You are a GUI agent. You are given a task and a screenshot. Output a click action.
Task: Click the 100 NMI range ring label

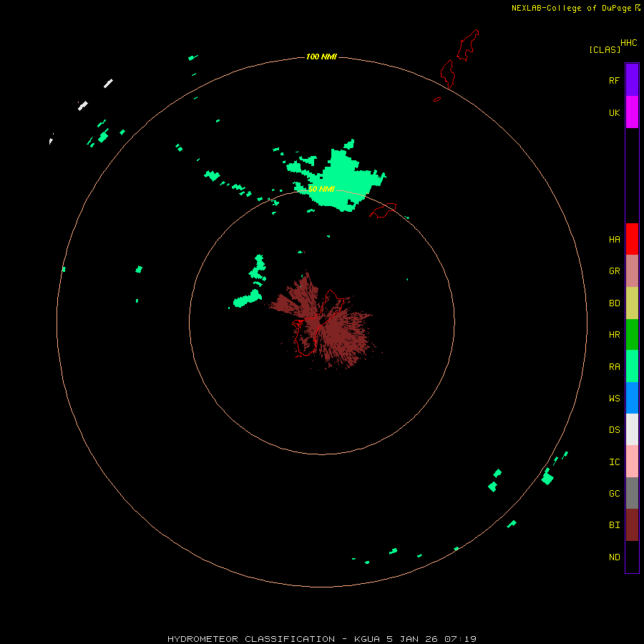click(x=321, y=57)
